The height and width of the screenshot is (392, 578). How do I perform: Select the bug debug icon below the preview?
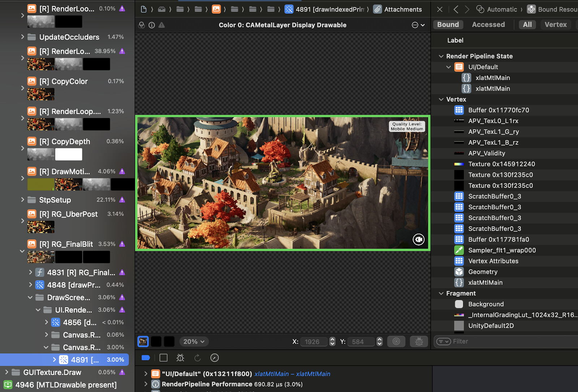click(180, 358)
